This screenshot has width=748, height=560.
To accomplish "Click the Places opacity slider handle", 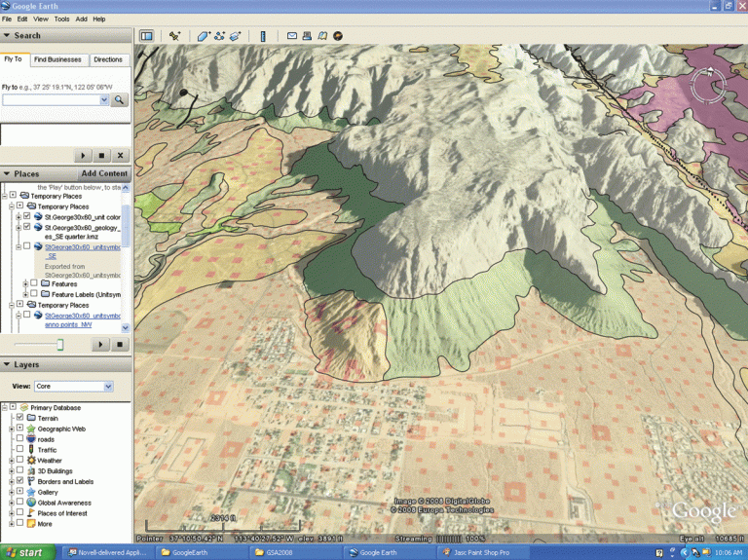I will click(60, 345).
